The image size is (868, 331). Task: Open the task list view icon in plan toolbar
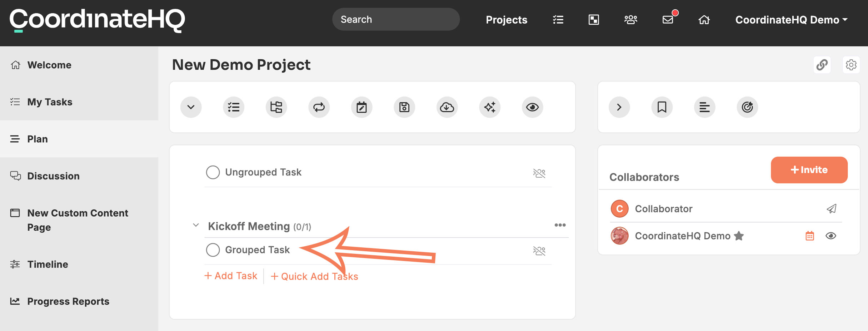tap(234, 107)
